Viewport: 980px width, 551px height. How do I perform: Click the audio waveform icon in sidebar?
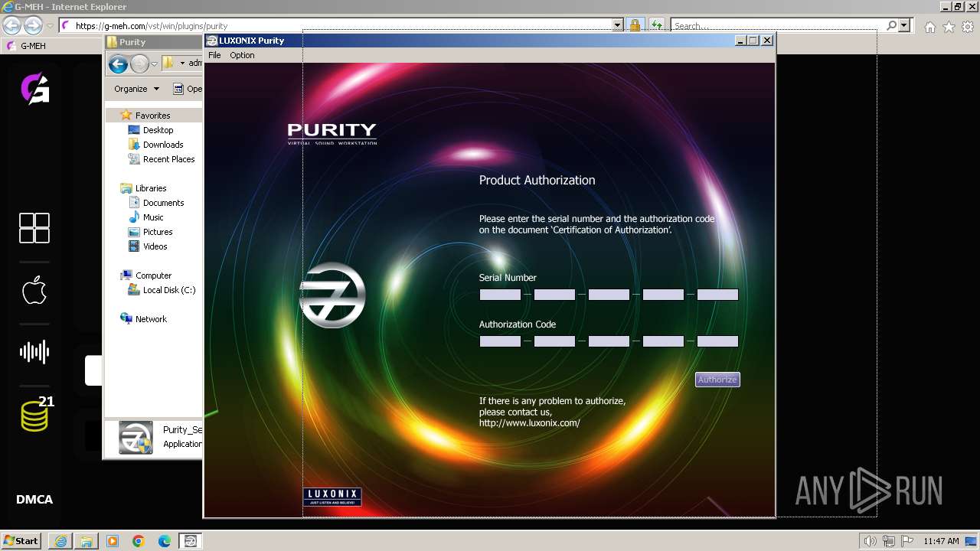click(x=34, y=352)
